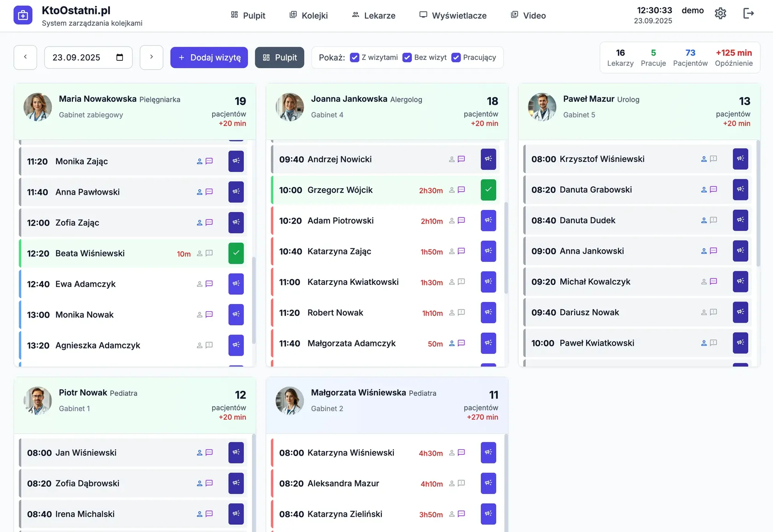Open comment icon for Katarzyna Zając
Viewport: 773px width, 532px height.
pyautogui.click(x=461, y=251)
